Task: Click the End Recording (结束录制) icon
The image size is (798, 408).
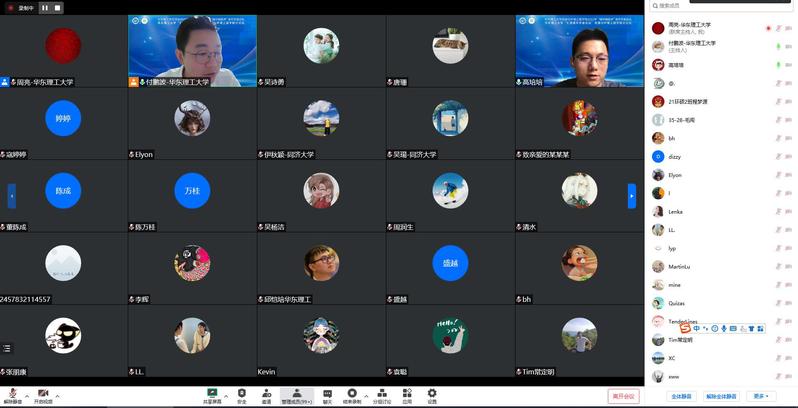Action: [352, 395]
